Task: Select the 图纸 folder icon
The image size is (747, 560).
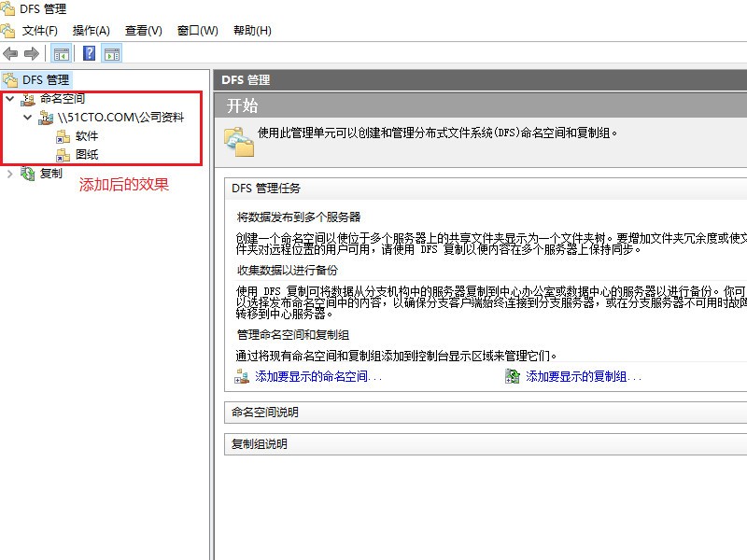Action: pyautogui.click(x=63, y=154)
